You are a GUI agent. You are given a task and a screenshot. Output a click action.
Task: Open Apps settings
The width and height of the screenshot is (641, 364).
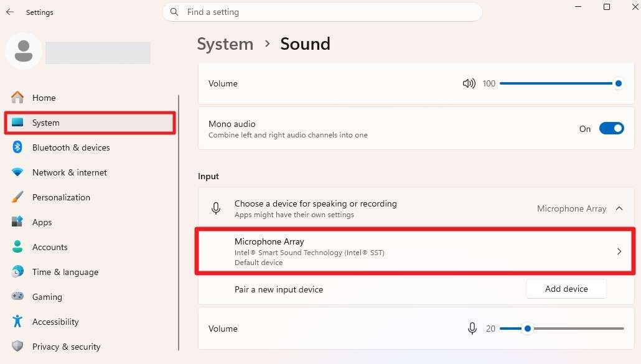[90, 222]
